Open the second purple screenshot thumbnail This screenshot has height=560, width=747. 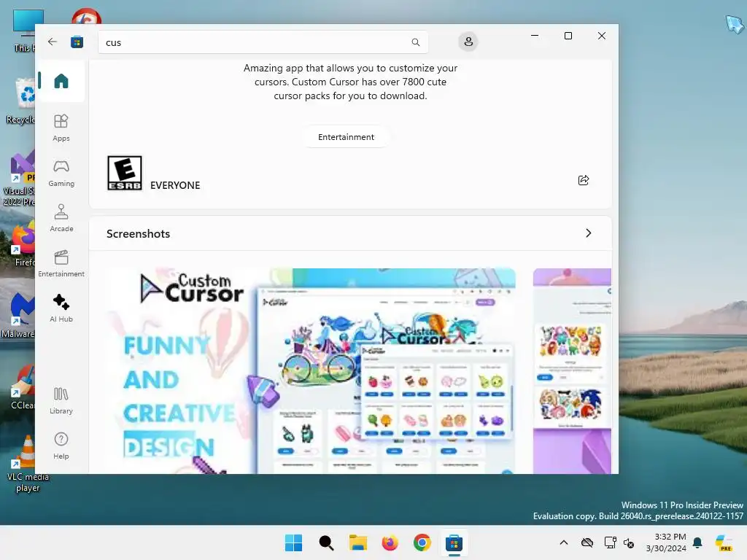point(572,371)
